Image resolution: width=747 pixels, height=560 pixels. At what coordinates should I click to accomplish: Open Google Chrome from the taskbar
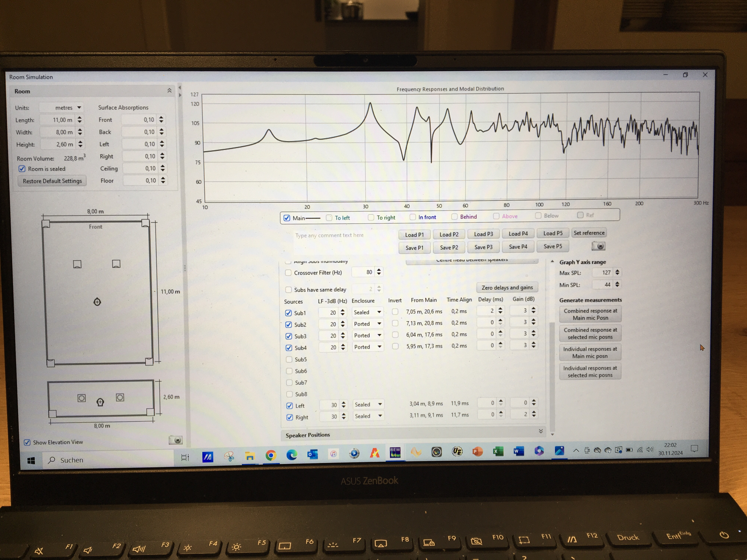[270, 455]
